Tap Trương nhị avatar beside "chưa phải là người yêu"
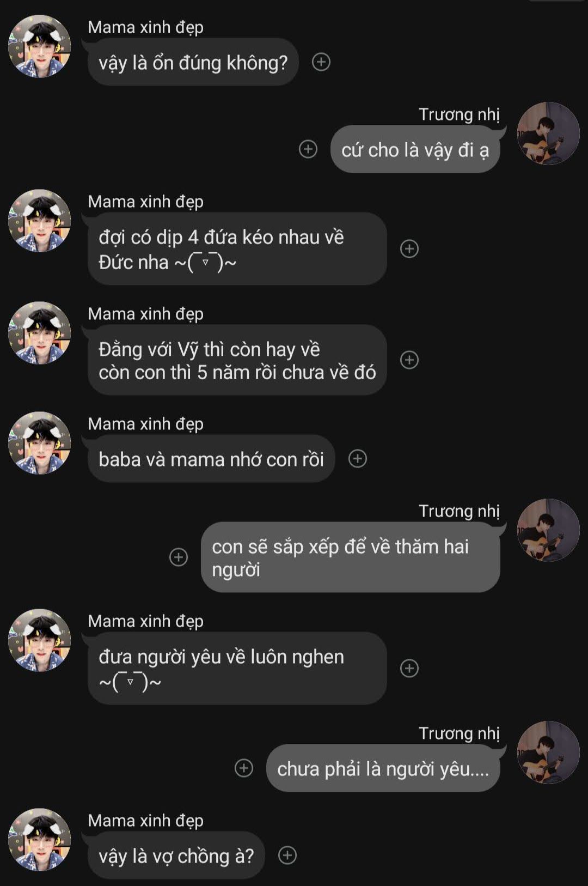 (548, 753)
